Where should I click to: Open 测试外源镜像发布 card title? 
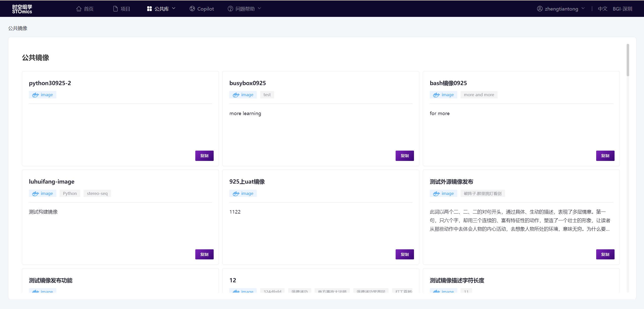pyautogui.click(x=451, y=182)
